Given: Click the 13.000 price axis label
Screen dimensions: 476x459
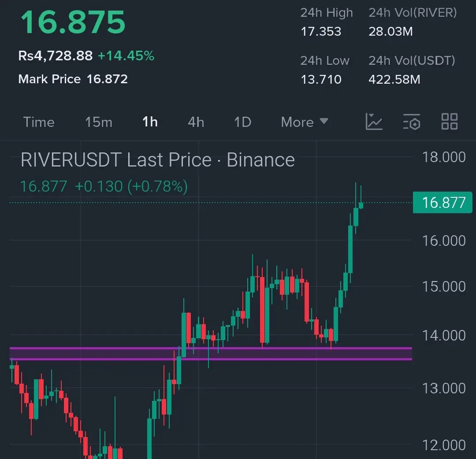Looking at the screenshot, I should (x=444, y=389).
